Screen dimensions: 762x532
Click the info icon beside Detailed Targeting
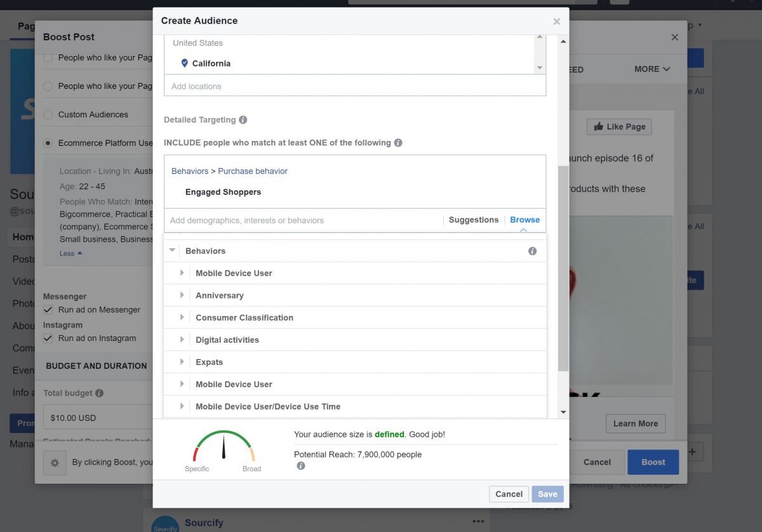(x=243, y=120)
